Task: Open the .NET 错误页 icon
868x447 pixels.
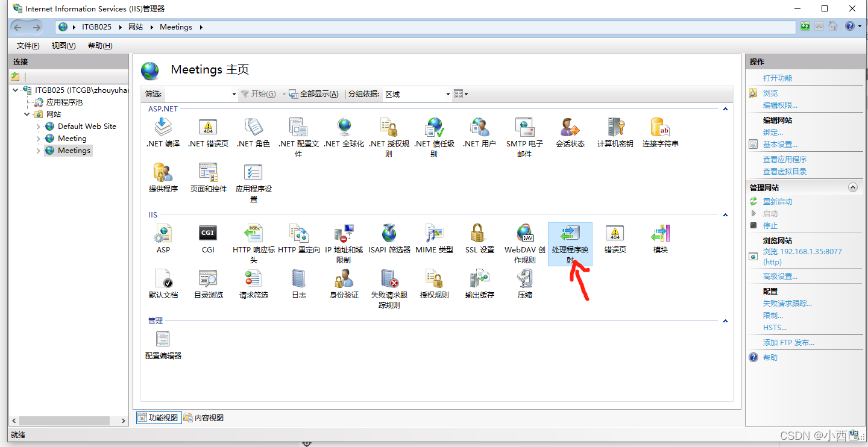Action: tap(208, 133)
